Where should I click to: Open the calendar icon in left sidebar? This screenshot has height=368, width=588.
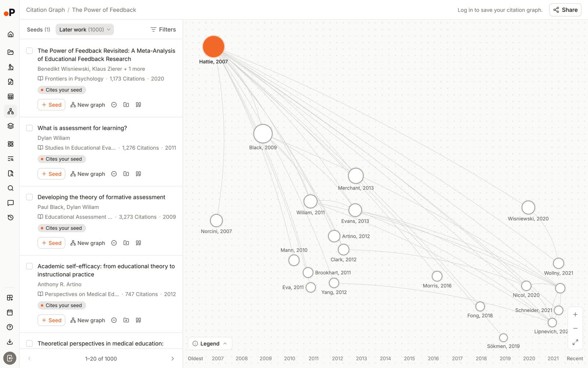point(10,312)
